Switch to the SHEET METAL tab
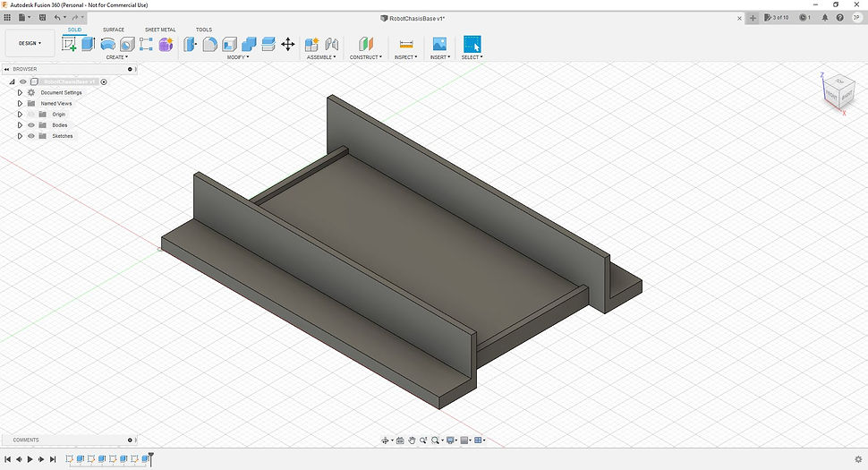 160,30
